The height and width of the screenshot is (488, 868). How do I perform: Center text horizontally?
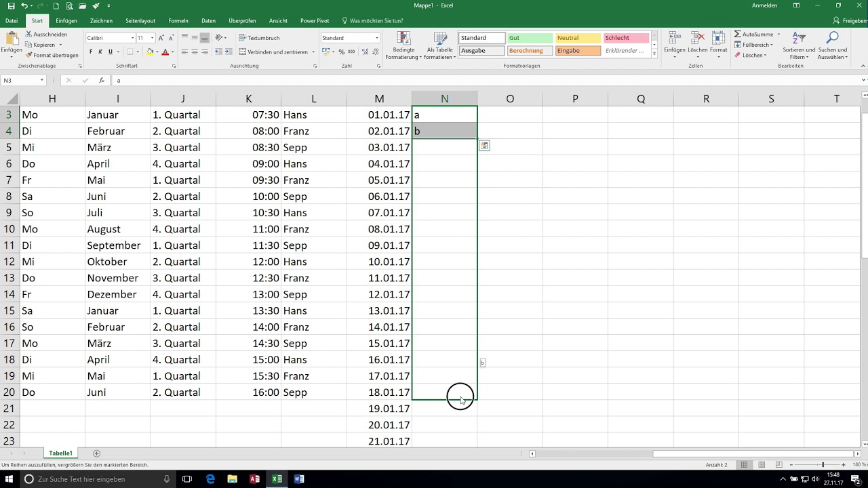[195, 52]
